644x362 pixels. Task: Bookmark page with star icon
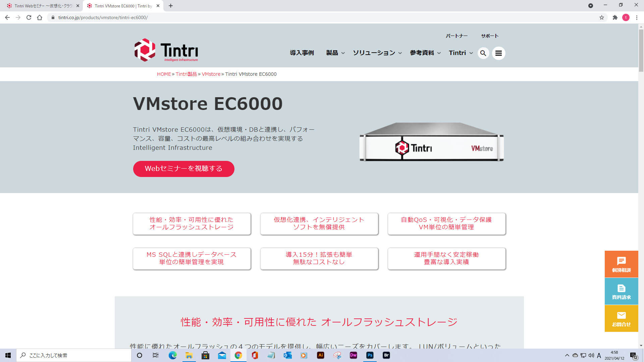coord(601,17)
